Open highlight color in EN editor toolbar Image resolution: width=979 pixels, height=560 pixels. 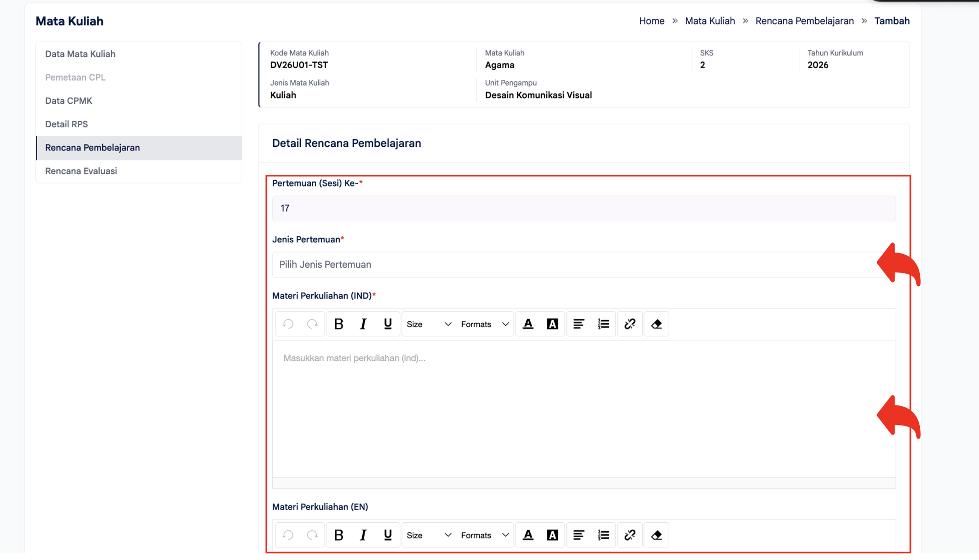(553, 535)
